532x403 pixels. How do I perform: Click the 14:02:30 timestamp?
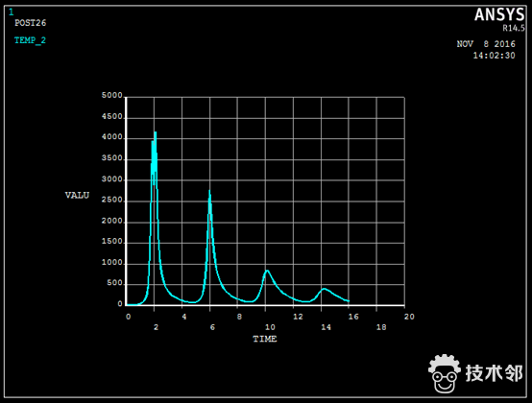(x=494, y=56)
